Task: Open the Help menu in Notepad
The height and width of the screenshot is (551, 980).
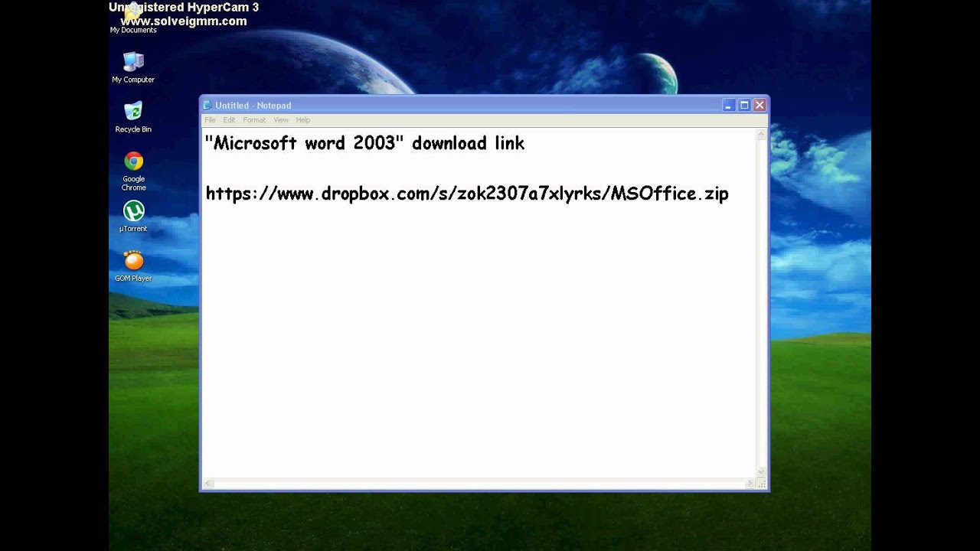Action: click(303, 120)
